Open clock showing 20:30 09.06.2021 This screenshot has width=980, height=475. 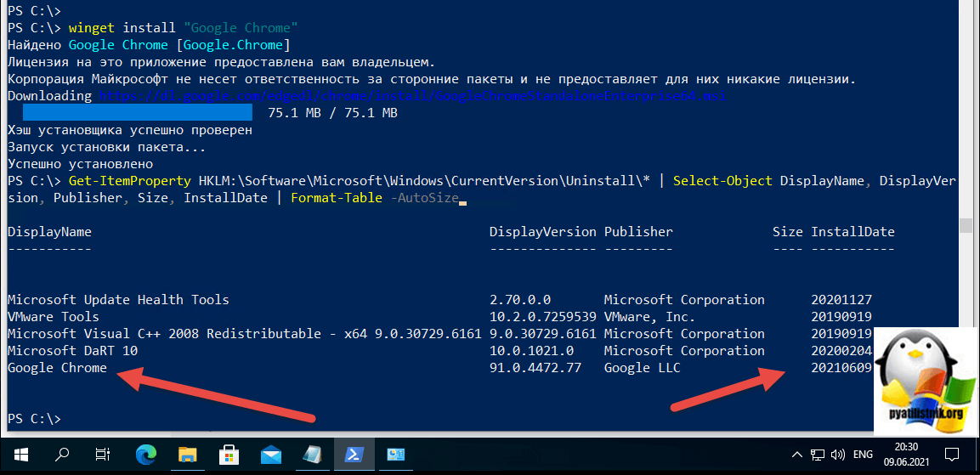click(x=905, y=455)
